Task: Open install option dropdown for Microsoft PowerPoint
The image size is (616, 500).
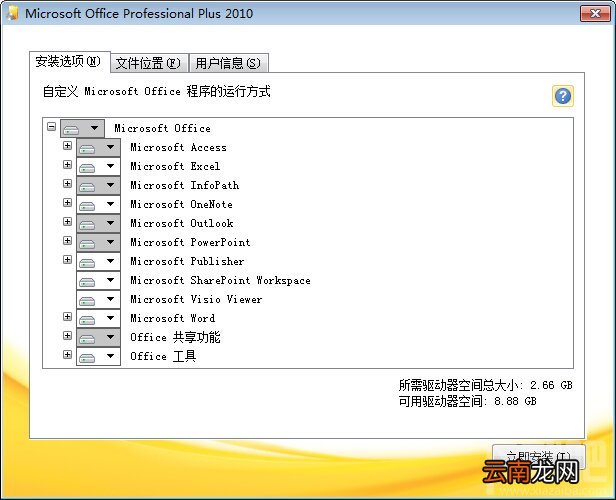Action: click(98, 242)
